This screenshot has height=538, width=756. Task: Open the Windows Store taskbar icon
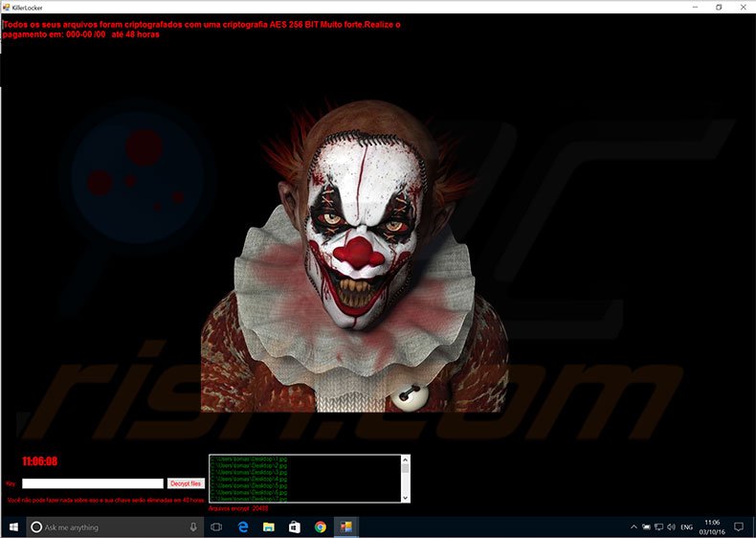[x=295, y=527]
